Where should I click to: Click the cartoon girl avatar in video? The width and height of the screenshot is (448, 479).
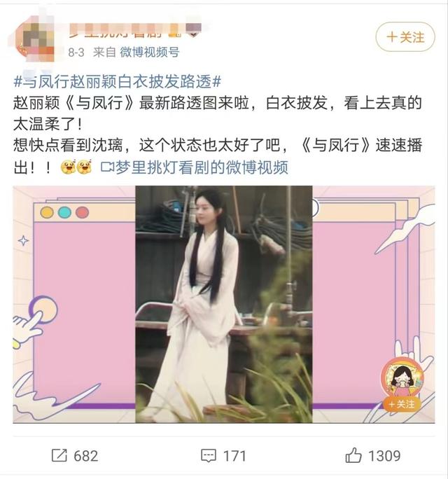click(x=402, y=377)
